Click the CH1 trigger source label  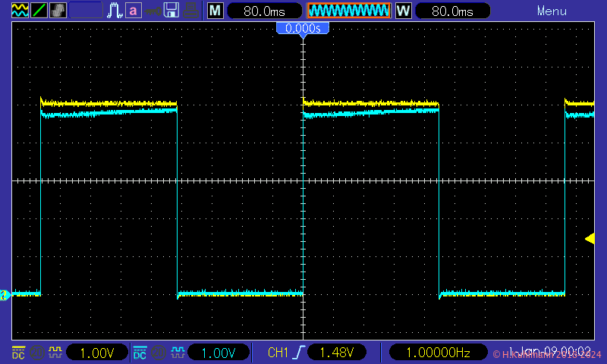pos(278,353)
